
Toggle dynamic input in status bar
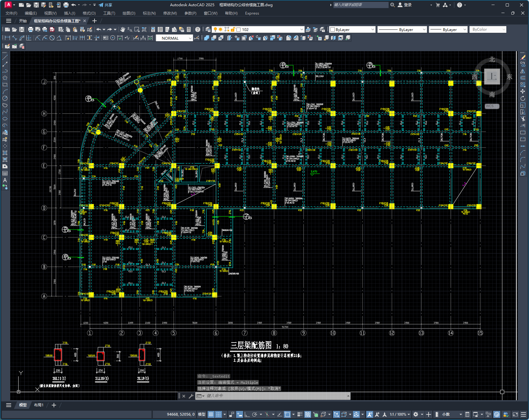tap(240, 414)
